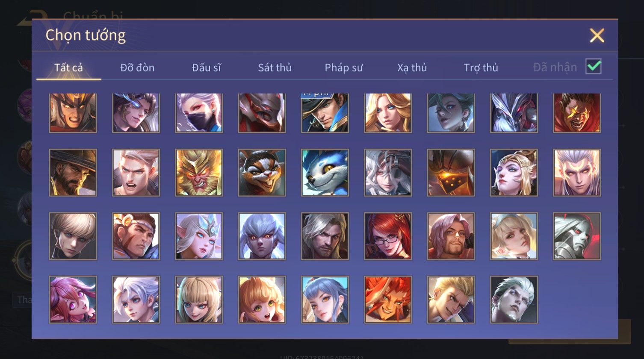Switch to the Trợ thủ tab
644x359 pixels.
coord(481,68)
